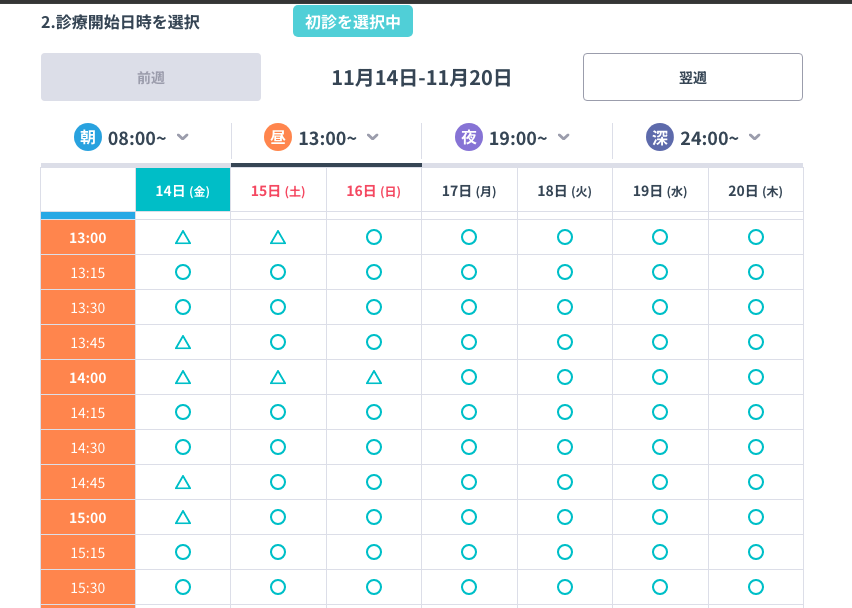Go to next week with 翌週 button
The image size is (852, 608).
click(692, 77)
